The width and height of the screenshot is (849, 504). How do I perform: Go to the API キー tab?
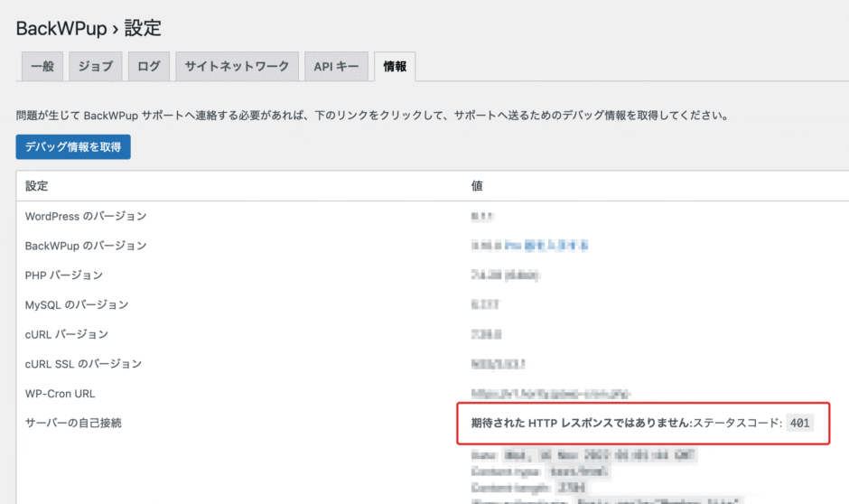(336, 67)
